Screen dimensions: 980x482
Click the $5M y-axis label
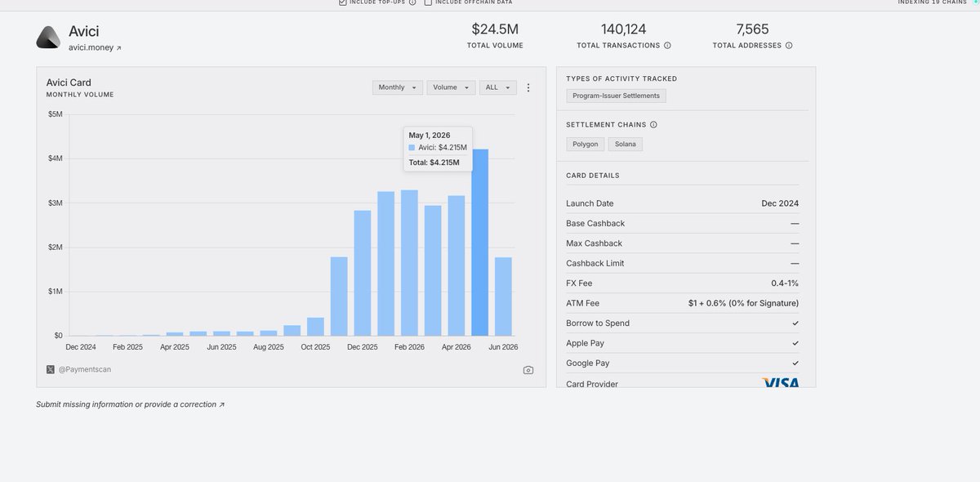click(x=56, y=114)
